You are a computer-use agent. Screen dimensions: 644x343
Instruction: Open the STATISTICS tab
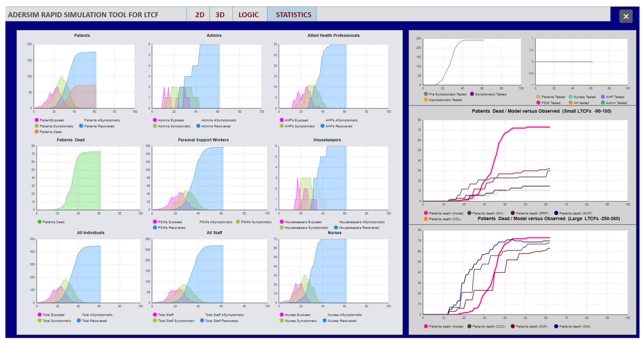tap(293, 15)
